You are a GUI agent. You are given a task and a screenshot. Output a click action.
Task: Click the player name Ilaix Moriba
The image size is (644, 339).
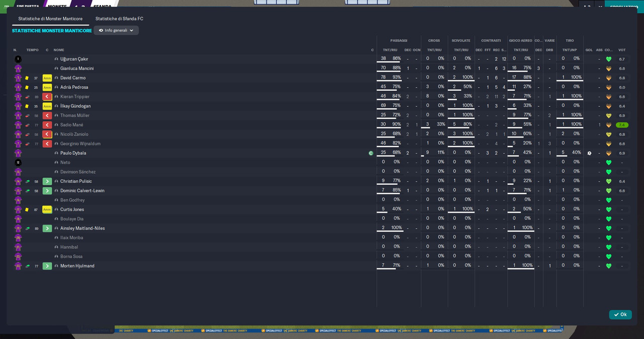(x=72, y=238)
